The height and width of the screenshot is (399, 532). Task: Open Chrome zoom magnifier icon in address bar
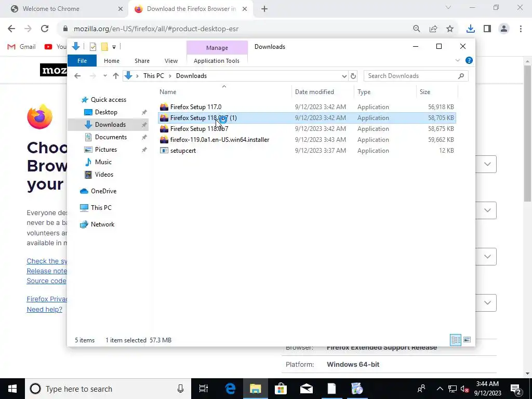click(417, 29)
